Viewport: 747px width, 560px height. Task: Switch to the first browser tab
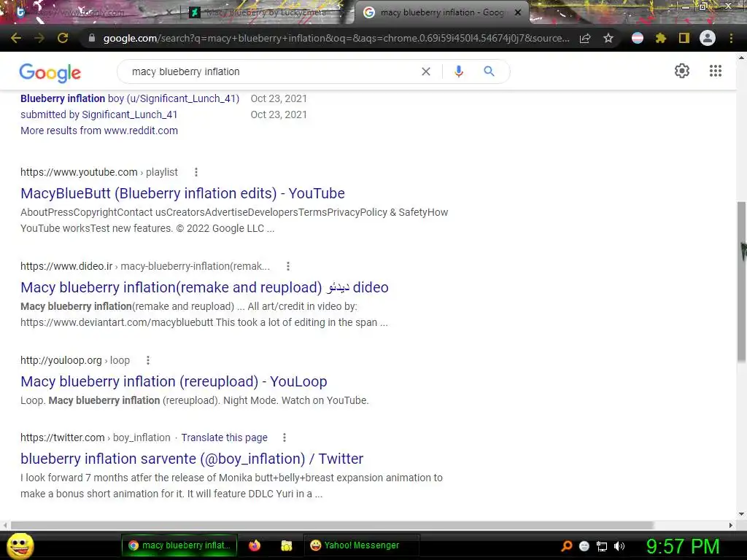click(90, 12)
